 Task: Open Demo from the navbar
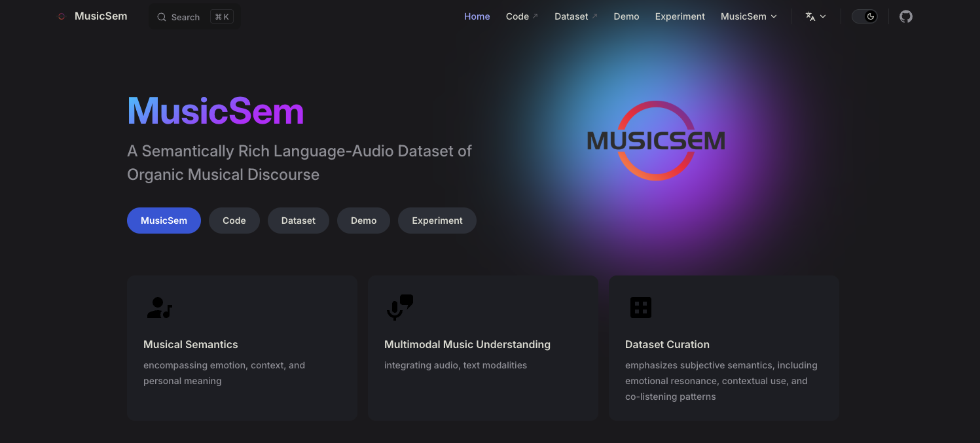coord(626,16)
